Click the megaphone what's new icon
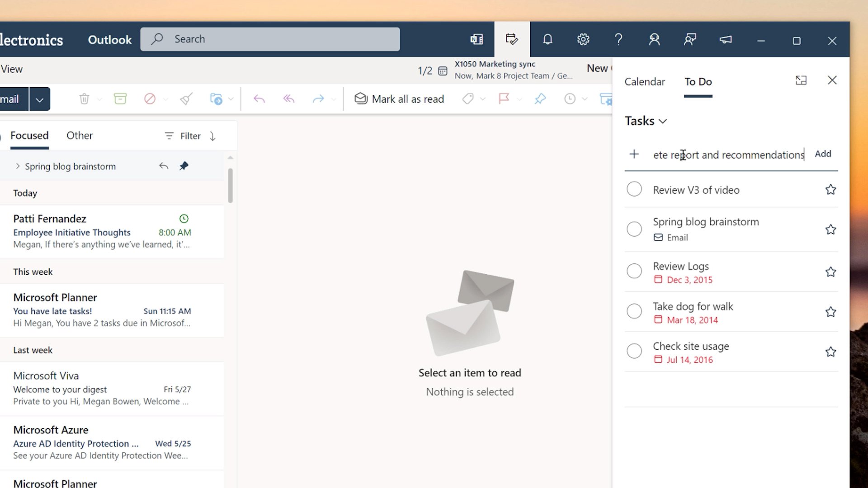The width and height of the screenshot is (868, 488). [726, 40]
